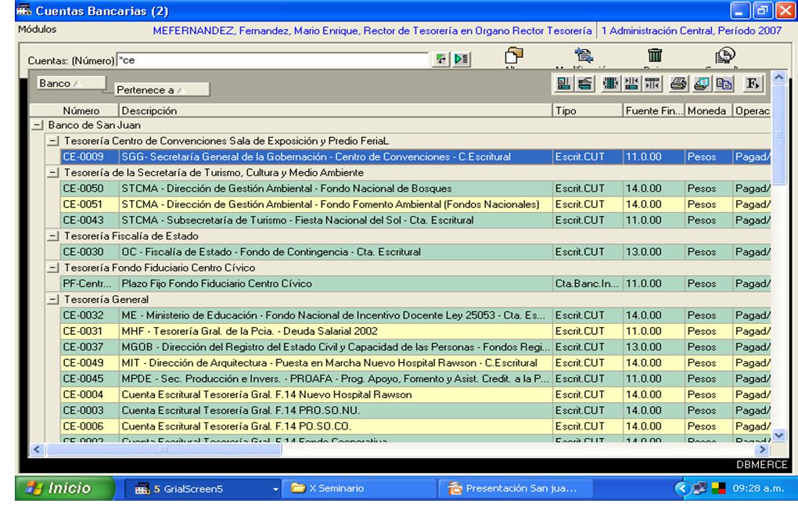This screenshot has height=532, width=798.
Task: Click the Cta.Banc.In... type cell
Action: click(588, 283)
